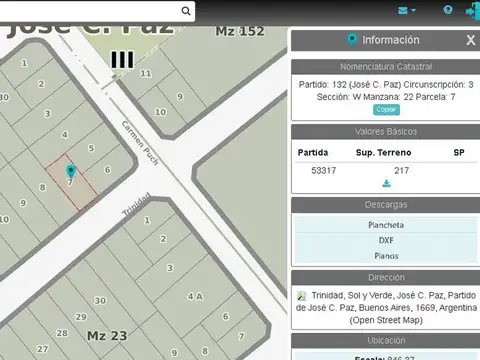Viewport: 480px width, 360px height.
Task: Click parcel 30 in Mz 23
Action: (x=100, y=301)
